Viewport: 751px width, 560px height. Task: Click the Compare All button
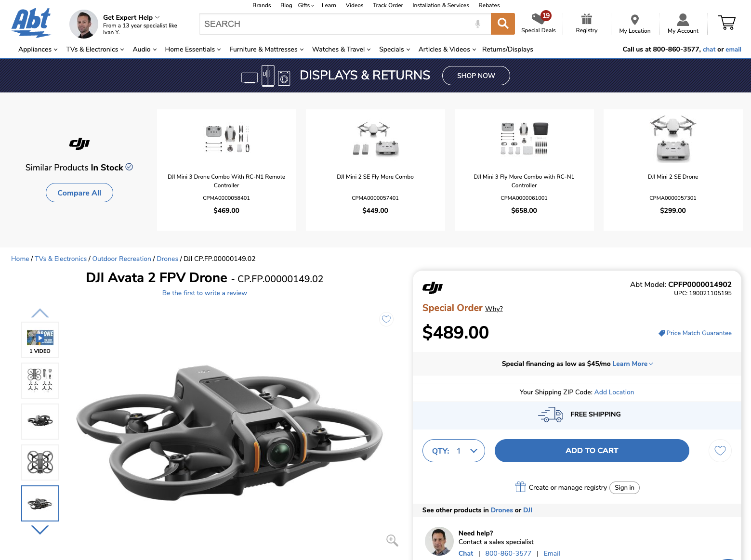pyautogui.click(x=79, y=193)
